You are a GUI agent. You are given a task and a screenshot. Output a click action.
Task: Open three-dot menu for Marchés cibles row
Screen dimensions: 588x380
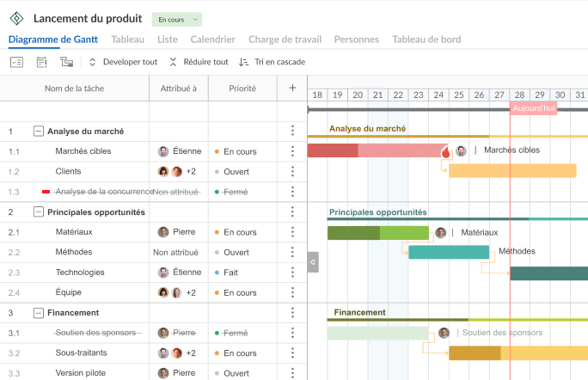292,151
